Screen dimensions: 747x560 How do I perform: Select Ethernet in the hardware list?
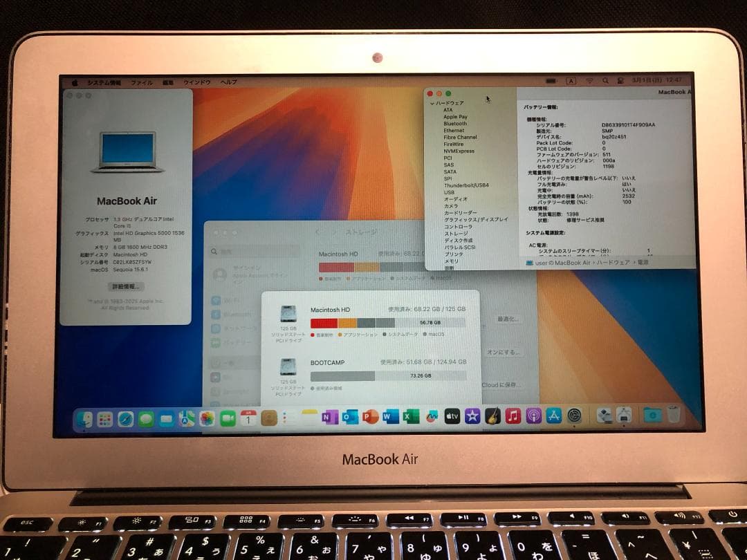point(454,131)
